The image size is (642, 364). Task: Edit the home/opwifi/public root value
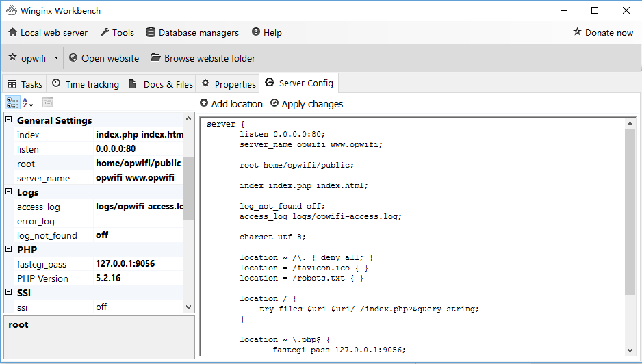139,164
